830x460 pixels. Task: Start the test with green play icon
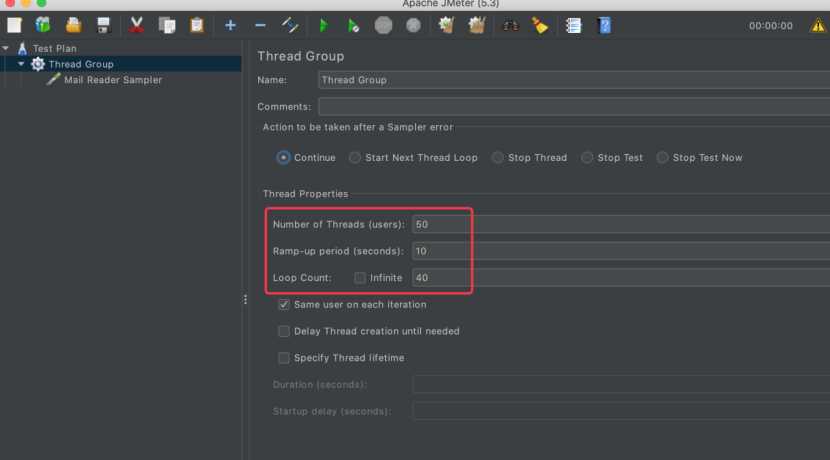point(323,25)
